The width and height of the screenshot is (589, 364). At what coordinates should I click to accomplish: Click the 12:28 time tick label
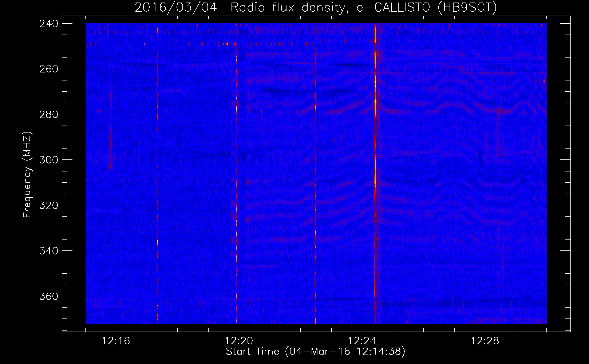[485, 341]
